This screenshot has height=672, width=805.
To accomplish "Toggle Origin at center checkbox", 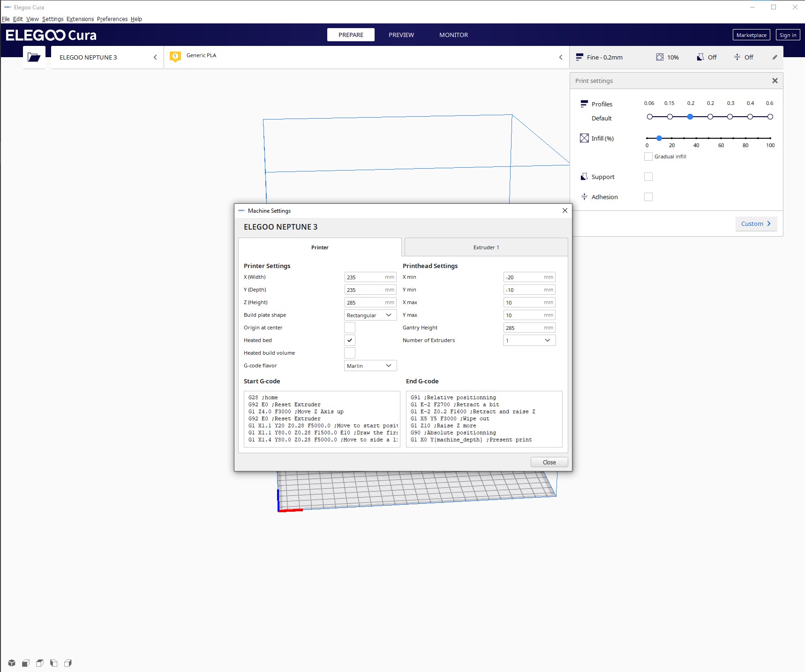I will point(350,328).
